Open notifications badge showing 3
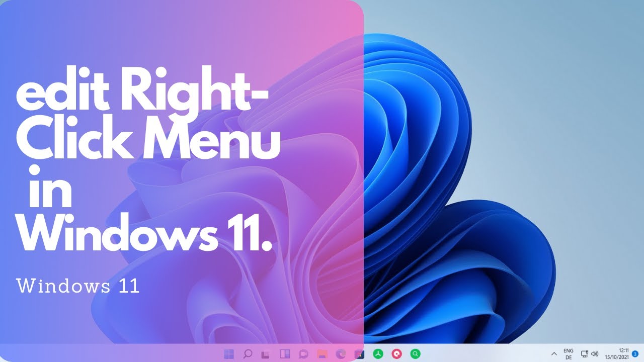 635,354
